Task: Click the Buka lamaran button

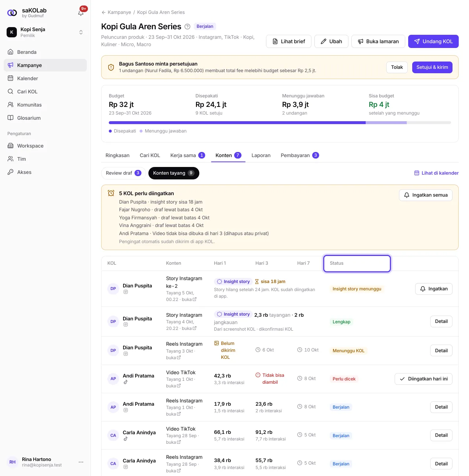Action: pos(378,41)
